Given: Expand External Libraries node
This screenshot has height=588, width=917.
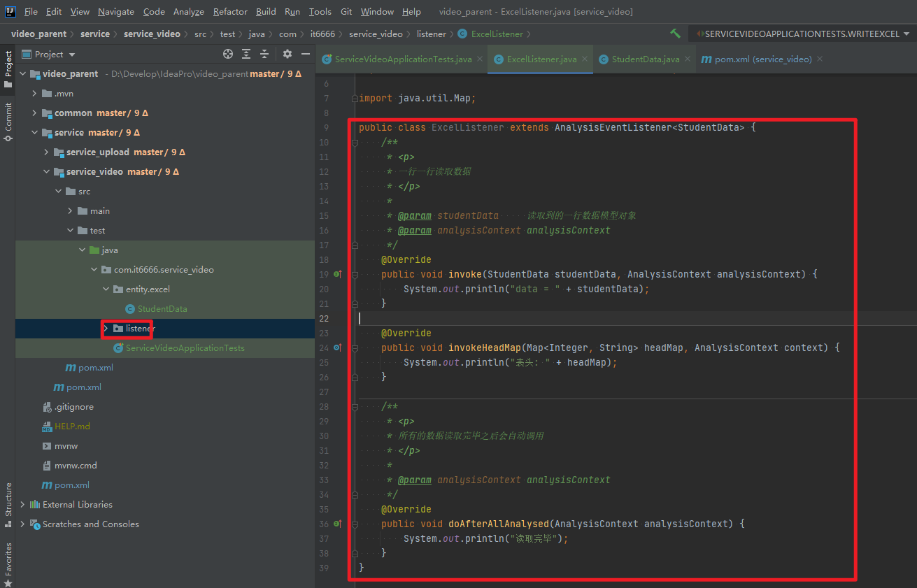Looking at the screenshot, I should tap(23, 504).
